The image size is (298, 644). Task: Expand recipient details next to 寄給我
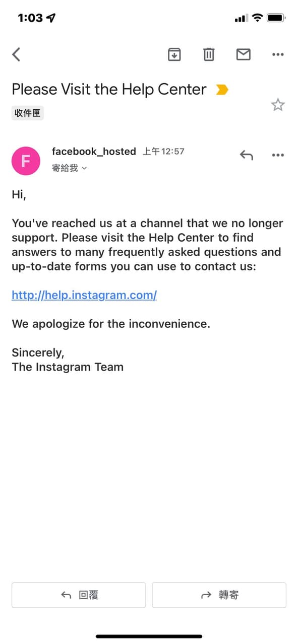[x=84, y=168]
